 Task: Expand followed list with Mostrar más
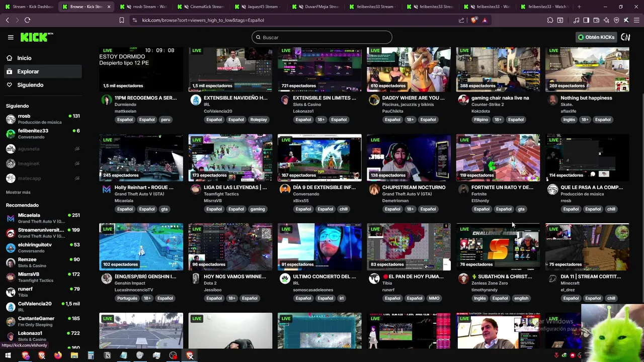(18, 192)
